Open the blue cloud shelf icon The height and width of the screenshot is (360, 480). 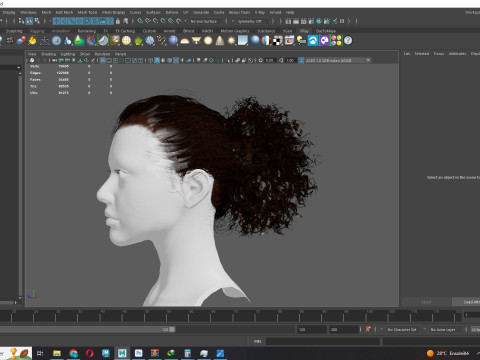[x=313, y=41]
